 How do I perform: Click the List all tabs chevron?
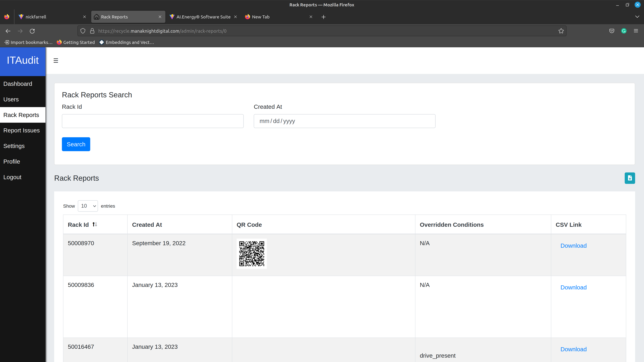coord(637,17)
